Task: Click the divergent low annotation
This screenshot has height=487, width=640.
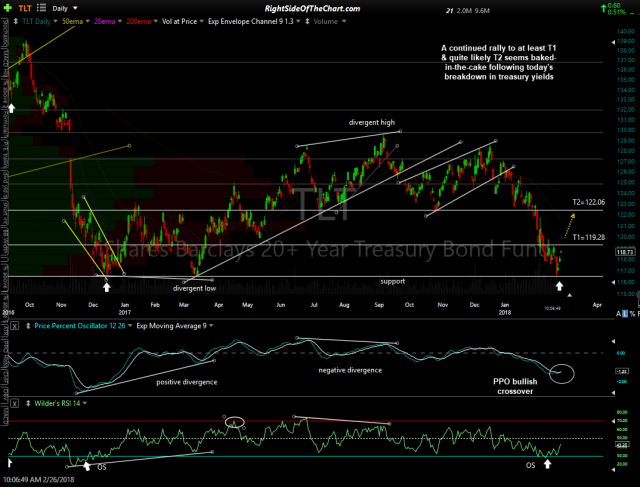Action: pyautogui.click(x=194, y=288)
